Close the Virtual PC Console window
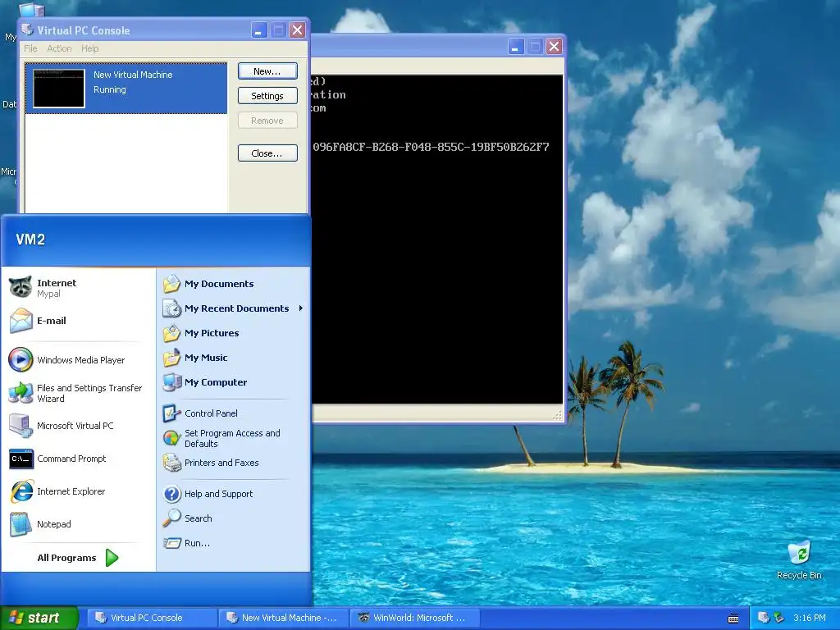Screen dimensions: 840x630 coord(297,30)
